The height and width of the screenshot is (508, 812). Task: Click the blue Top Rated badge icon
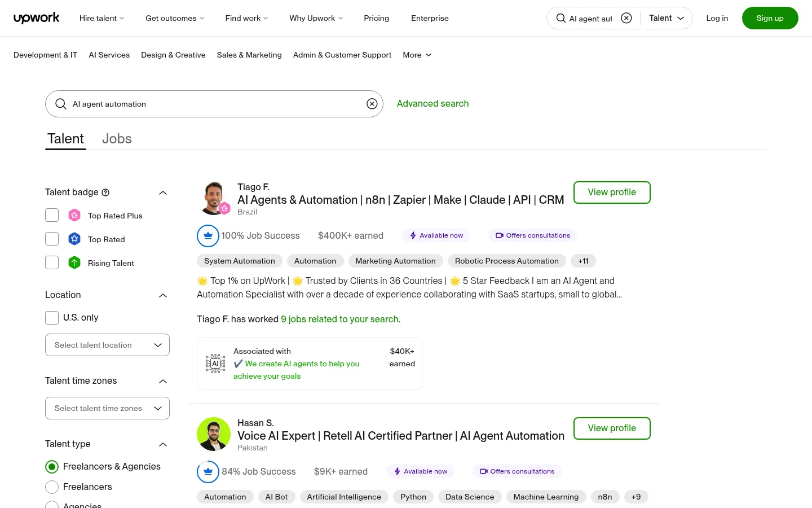click(x=74, y=239)
